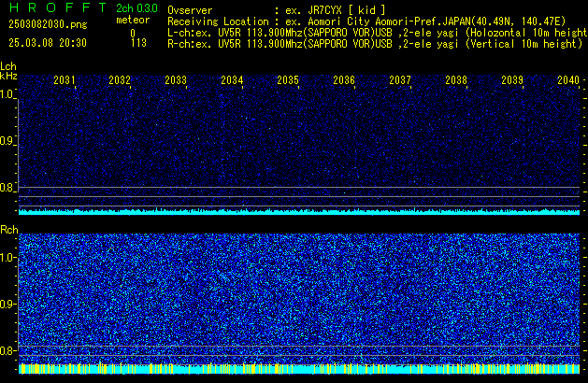Click the Receiving Location Aomori City line
The height and width of the screenshot is (383, 588).
pyautogui.click(x=366, y=21)
